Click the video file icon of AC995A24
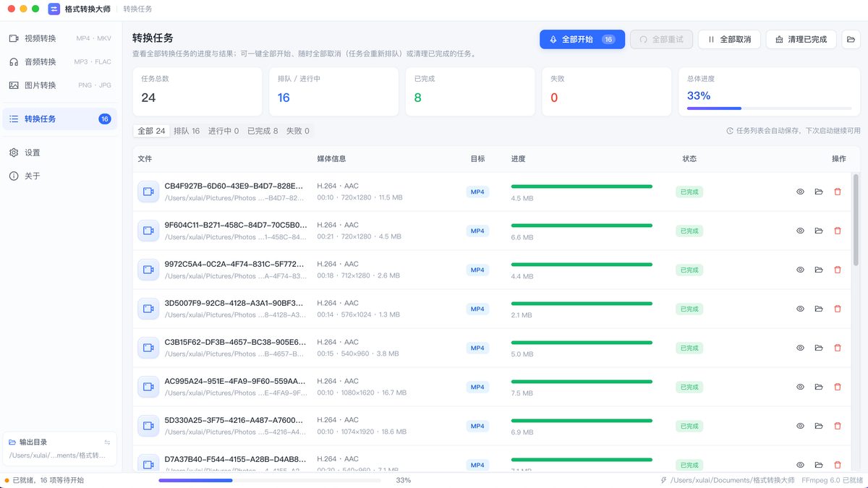The image size is (868, 488). click(x=148, y=387)
